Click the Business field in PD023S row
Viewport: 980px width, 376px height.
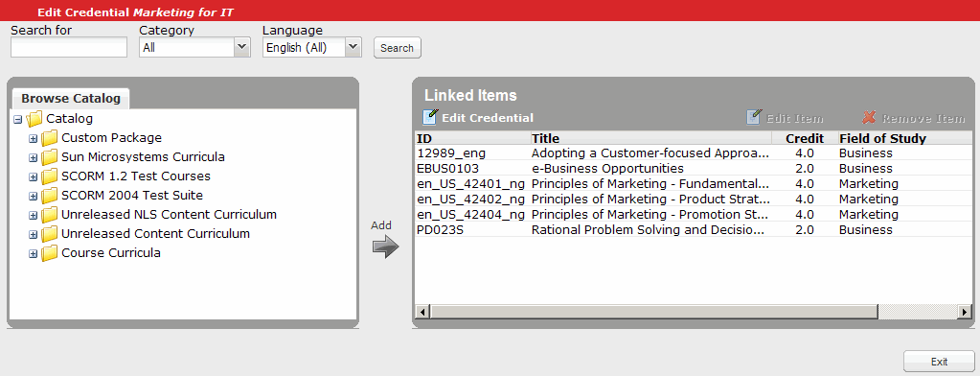tap(866, 229)
